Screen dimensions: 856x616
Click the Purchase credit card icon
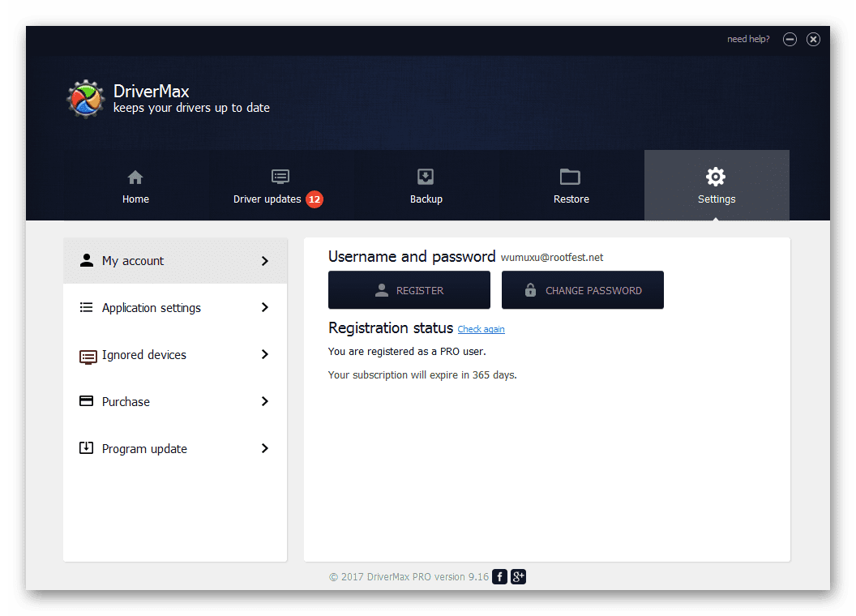[86, 401]
